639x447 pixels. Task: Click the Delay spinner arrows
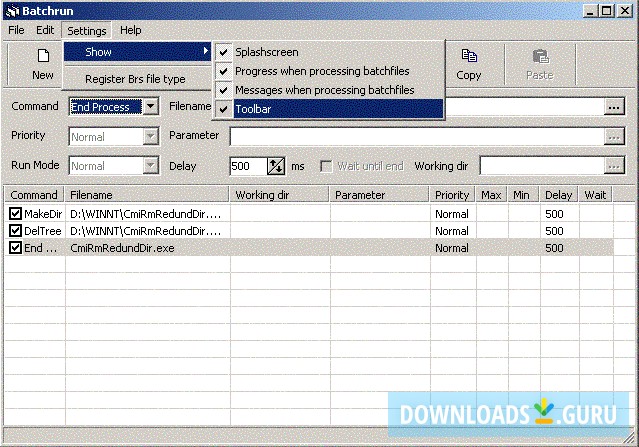pos(275,166)
